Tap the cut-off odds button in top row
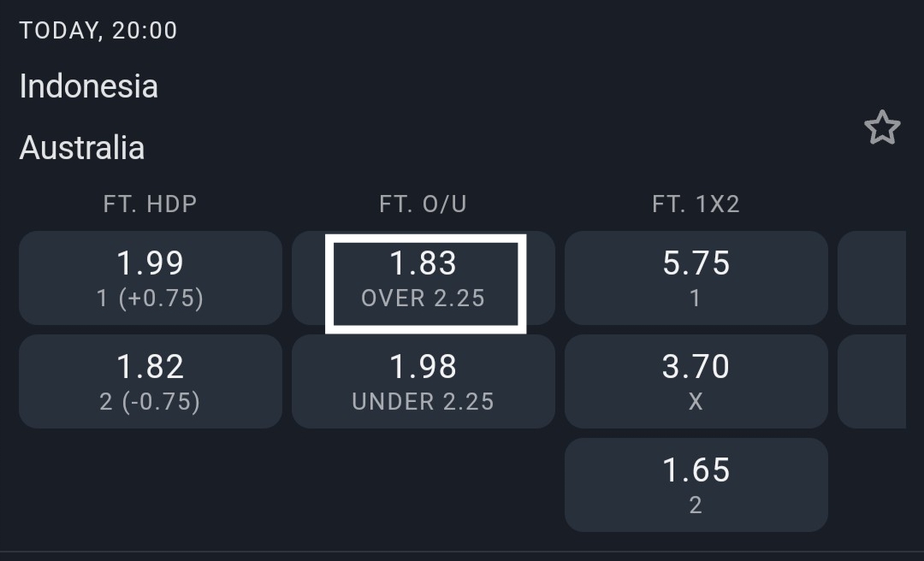This screenshot has height=561, width=924. [873, 278]
